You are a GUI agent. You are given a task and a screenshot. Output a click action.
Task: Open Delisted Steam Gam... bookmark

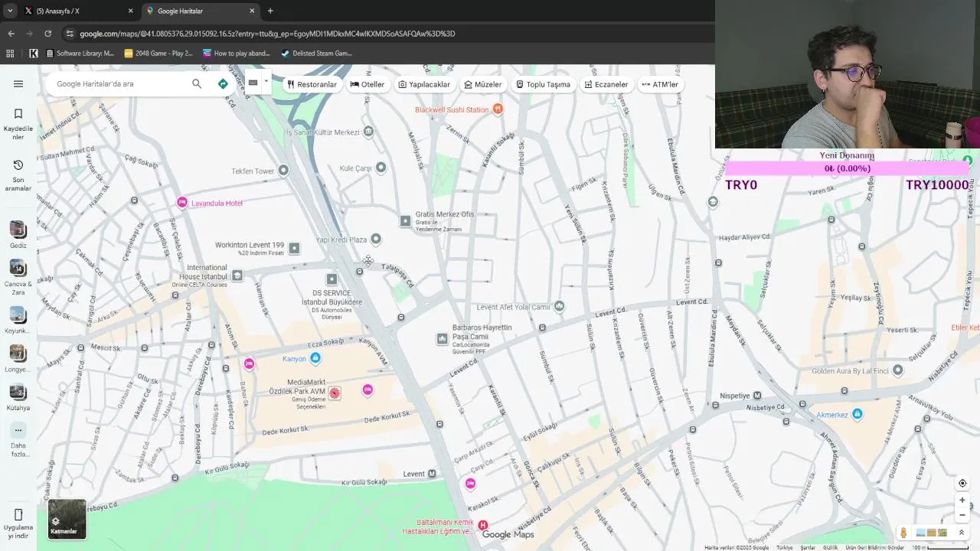(x=317, y=54)
